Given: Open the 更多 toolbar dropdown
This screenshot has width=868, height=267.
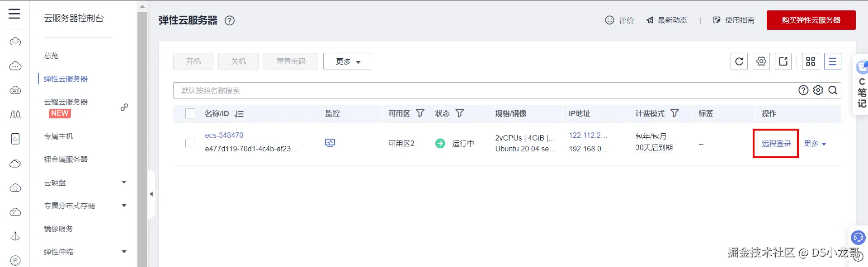Looking at the screenshot, I should pos(347,61).
